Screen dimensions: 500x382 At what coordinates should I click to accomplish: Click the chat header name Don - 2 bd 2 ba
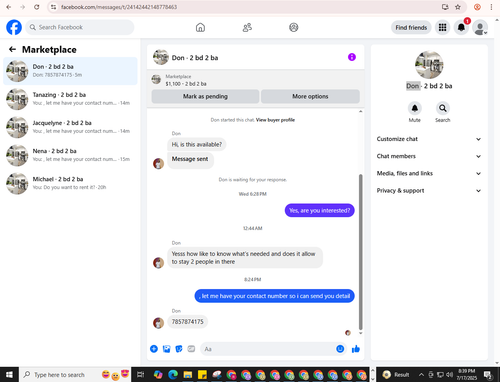coord(195,58)
